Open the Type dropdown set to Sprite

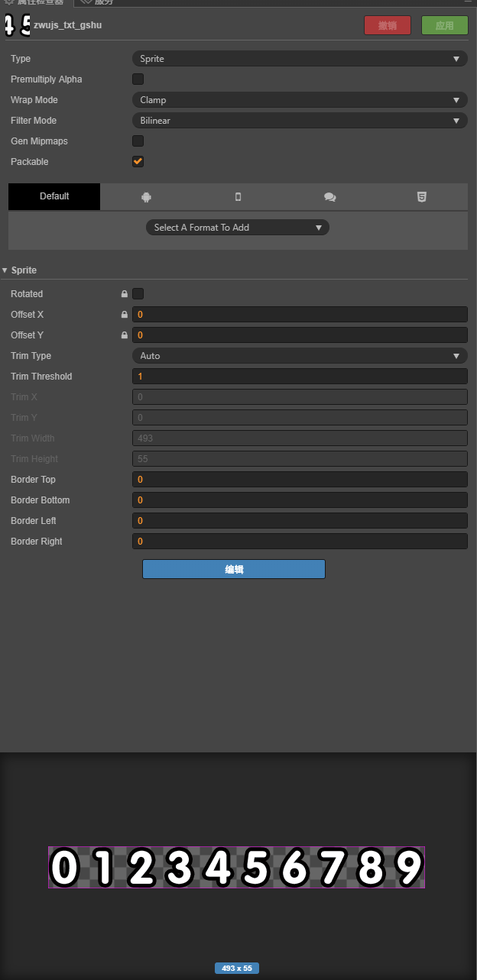(x=299, y=59)
